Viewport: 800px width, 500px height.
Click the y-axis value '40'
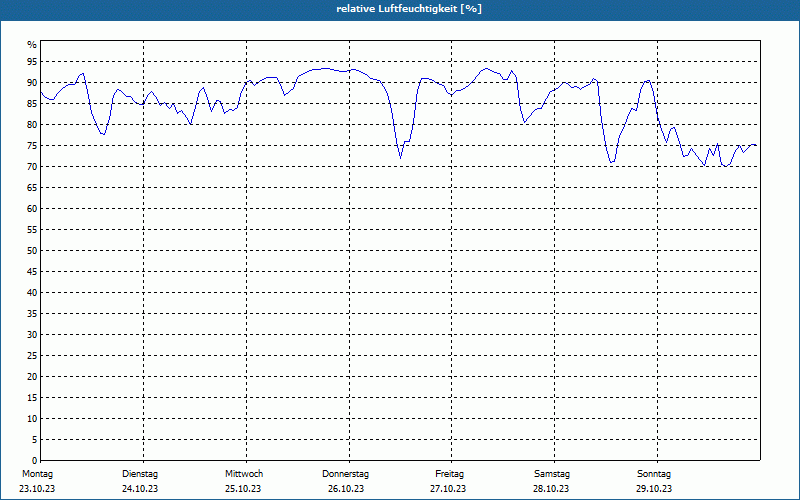click(32, 293)
